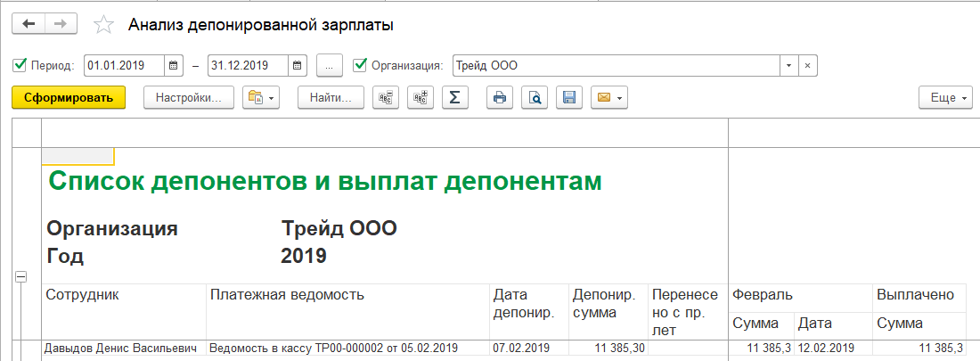The height and width of the screenshot is (361, 980).
Task: Click the 11 385,30 deposited amount cell
Action: (608, 348)
